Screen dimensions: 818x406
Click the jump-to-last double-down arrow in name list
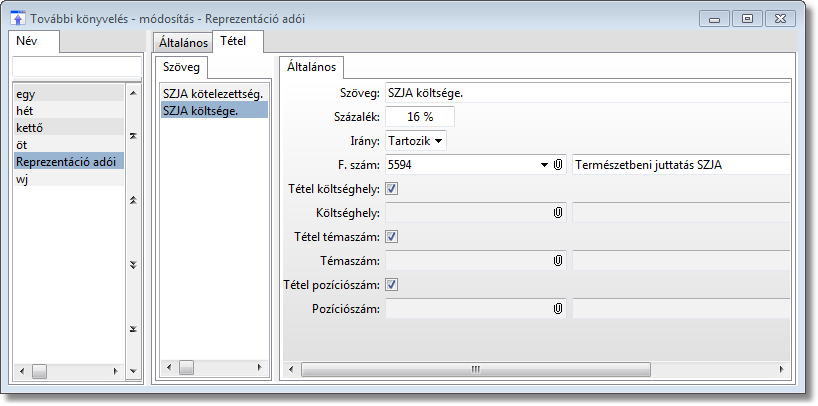(x=134, y=329)
